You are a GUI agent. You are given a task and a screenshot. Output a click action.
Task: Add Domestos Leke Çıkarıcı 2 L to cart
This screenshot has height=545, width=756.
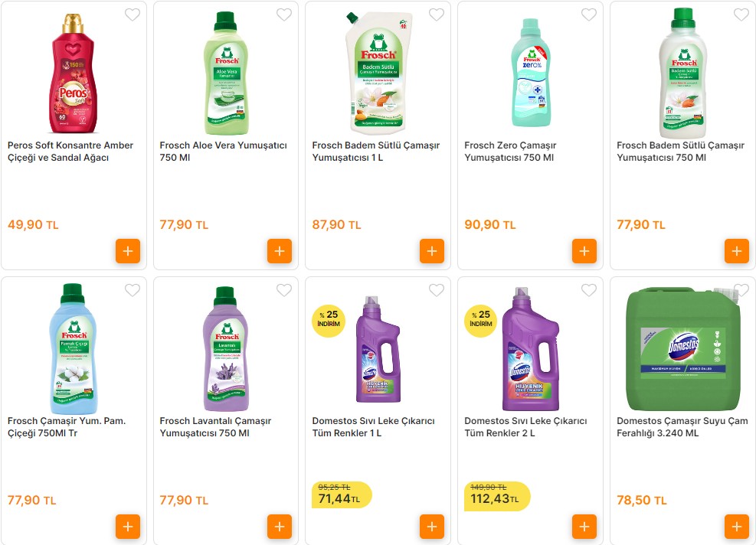click(584, 527)
